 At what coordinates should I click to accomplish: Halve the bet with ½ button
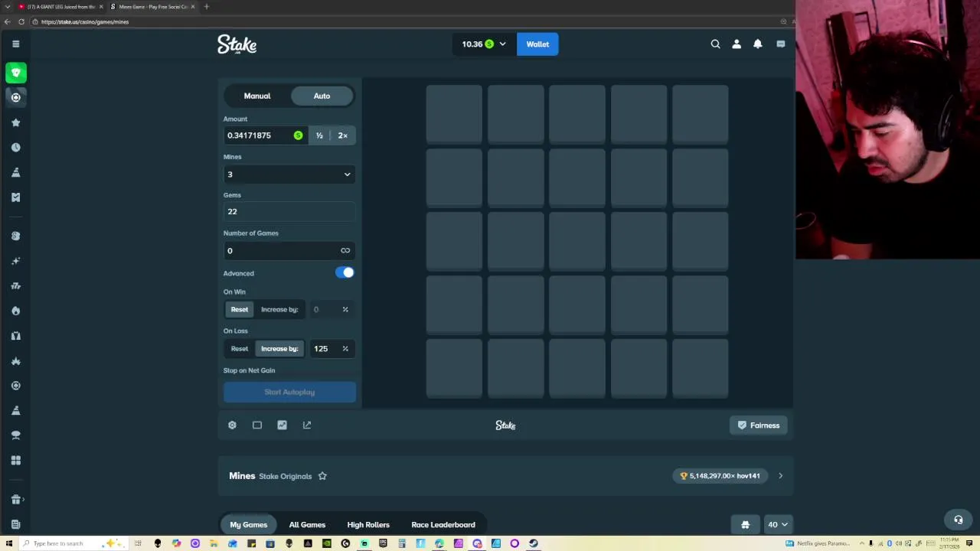click(x=319, y=135)
